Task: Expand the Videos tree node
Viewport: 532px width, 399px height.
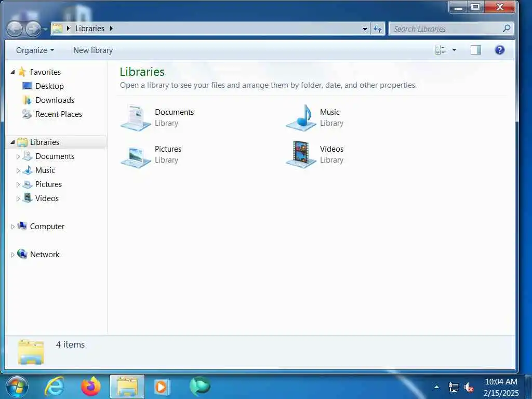Action: click(x=18, y=199)
